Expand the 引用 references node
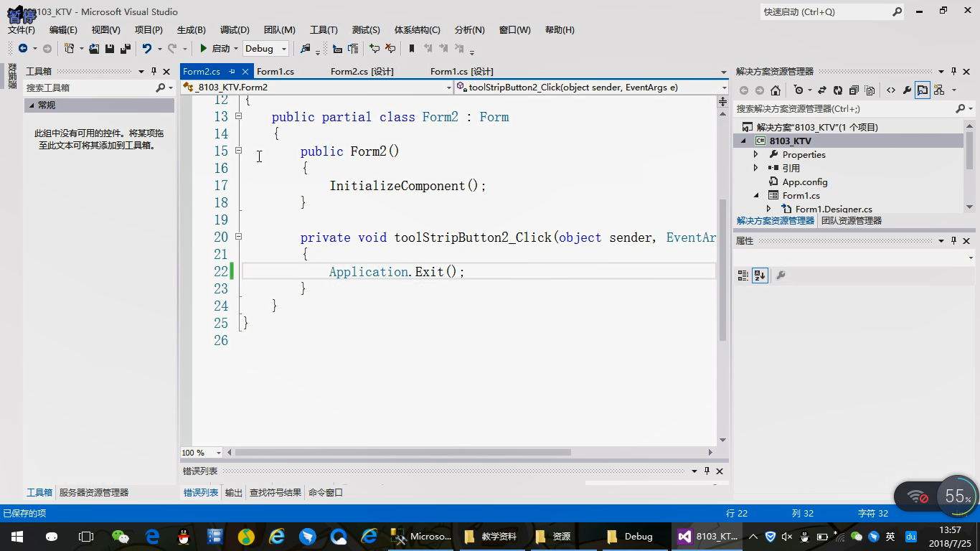This screenshot has height=551, width=980. [x=755, y=168]
